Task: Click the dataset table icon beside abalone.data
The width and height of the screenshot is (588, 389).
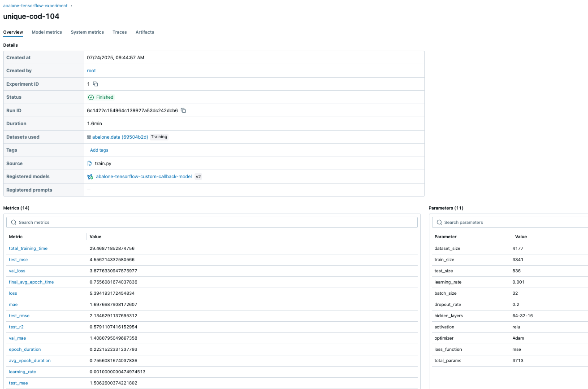Action: [89, 137]
